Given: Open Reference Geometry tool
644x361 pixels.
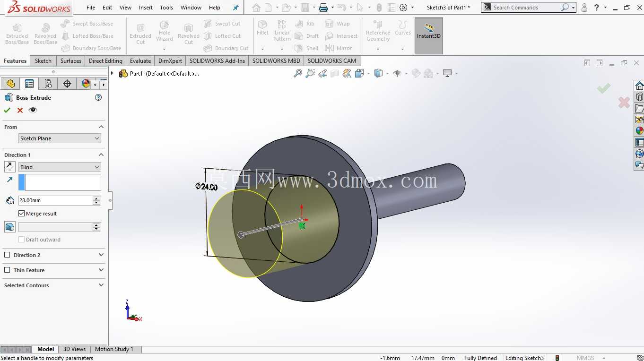Looking at the screenshot, I should pos(378,31).
